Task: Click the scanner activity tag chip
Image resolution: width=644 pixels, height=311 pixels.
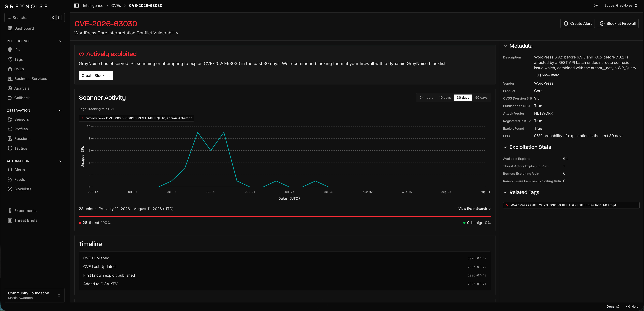Action: (136, 118)
